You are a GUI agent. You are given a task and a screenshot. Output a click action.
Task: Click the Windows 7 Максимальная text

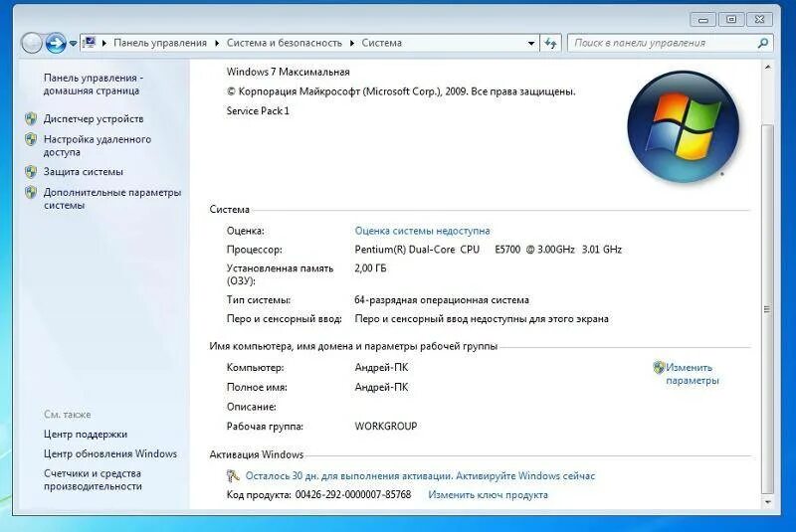(288, 72)
